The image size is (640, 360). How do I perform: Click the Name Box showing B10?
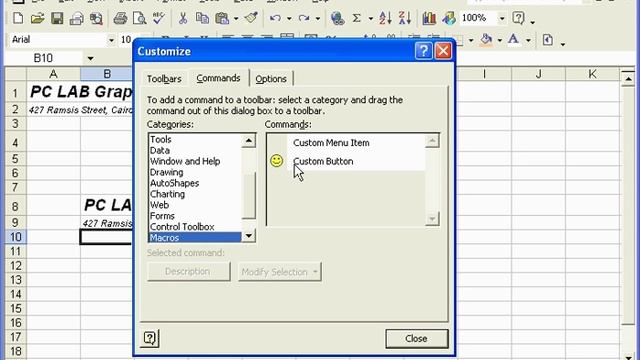(x=43, y=58)
